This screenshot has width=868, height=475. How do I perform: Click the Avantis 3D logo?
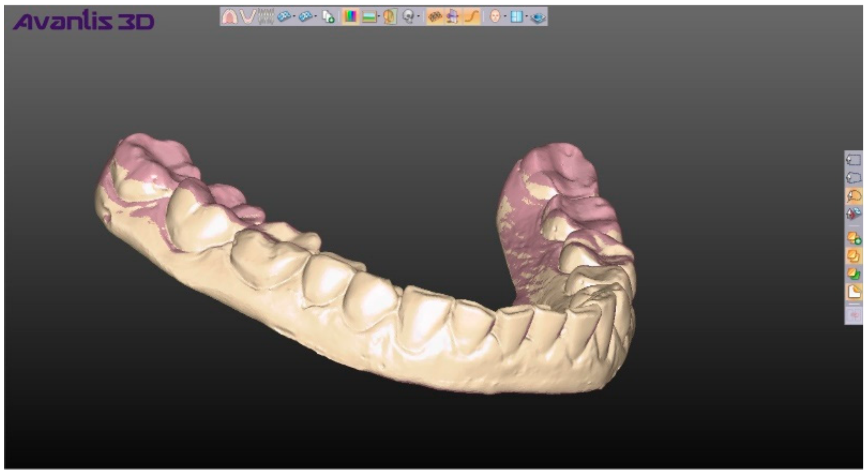84,21
